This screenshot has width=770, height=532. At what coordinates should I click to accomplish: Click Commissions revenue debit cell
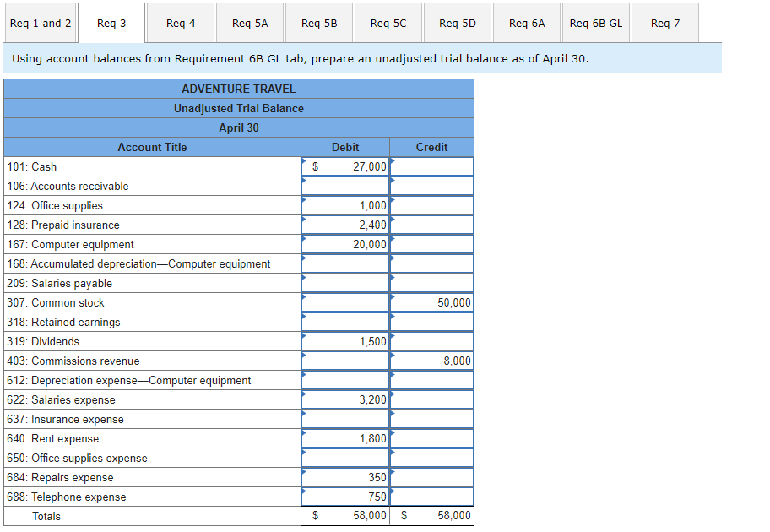click(345, 361)
